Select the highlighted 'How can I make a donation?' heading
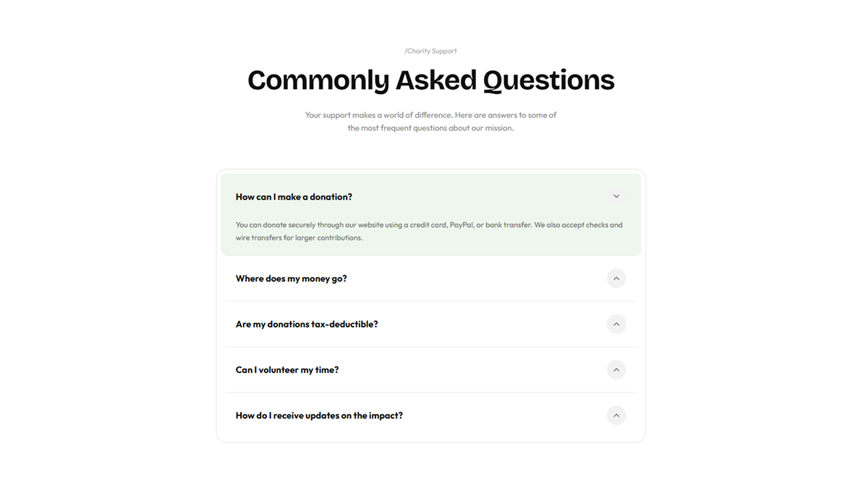 294,196
